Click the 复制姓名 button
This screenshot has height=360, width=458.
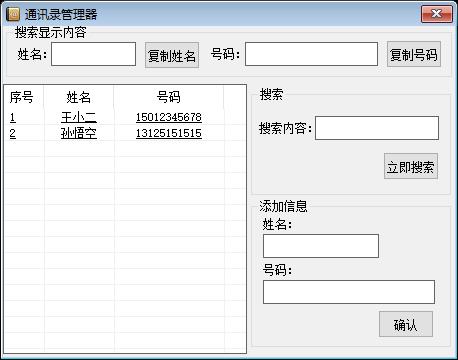(x=172, y=55)
